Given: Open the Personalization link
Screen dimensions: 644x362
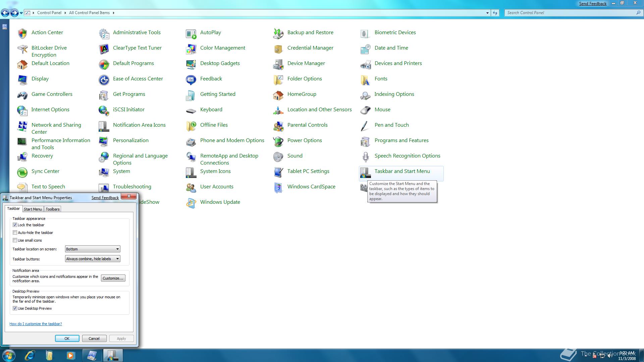Looking at the screenshot, I should [x=131, y=140].
